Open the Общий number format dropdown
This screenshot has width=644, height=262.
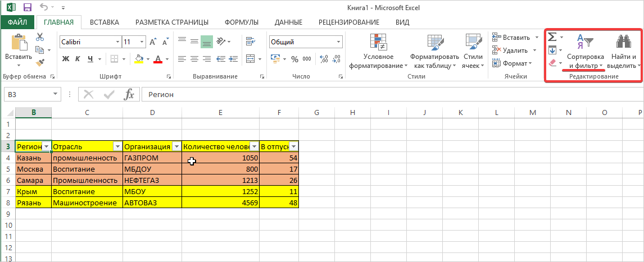click(338, 42)
